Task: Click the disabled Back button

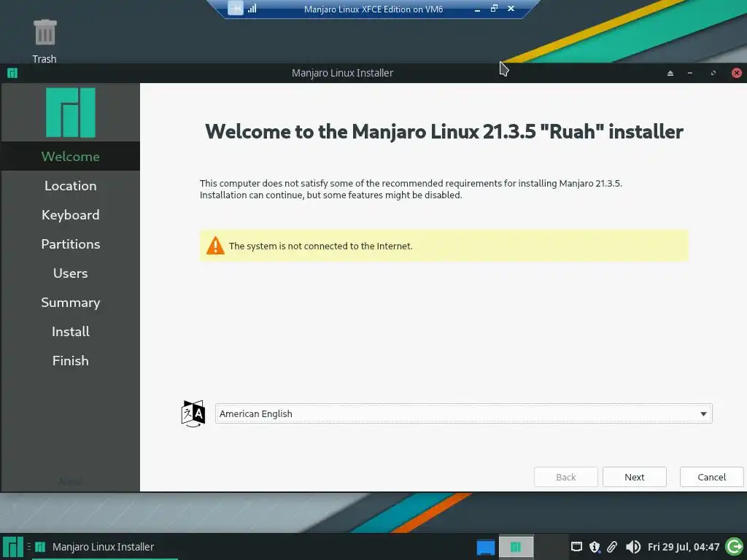Action: 566,477
